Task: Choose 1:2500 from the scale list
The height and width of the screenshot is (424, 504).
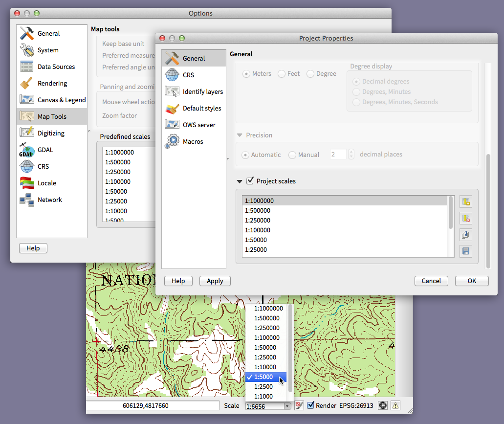Action: pyautogui.click(x=263, y=387)
